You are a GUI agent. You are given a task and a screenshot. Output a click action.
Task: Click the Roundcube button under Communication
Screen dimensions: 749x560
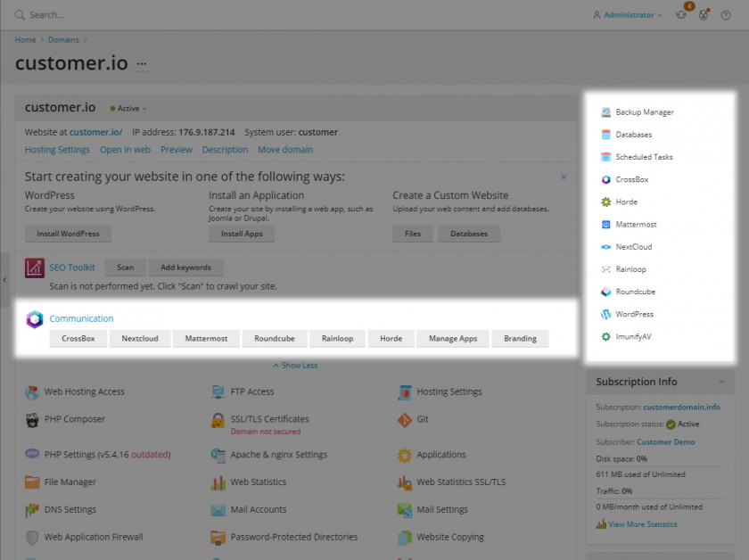tap(275, 338)
